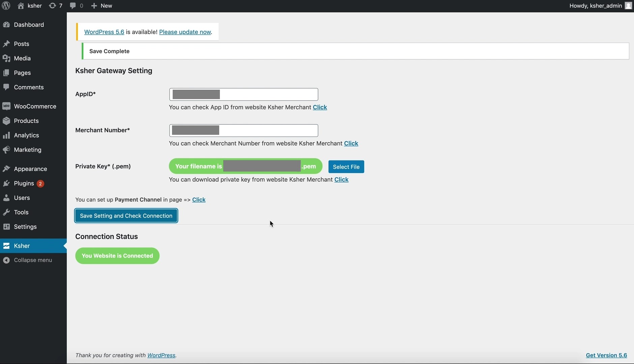Click the home icon beside ksher
The height and width of the screenshot is (364, 634).
21,6
